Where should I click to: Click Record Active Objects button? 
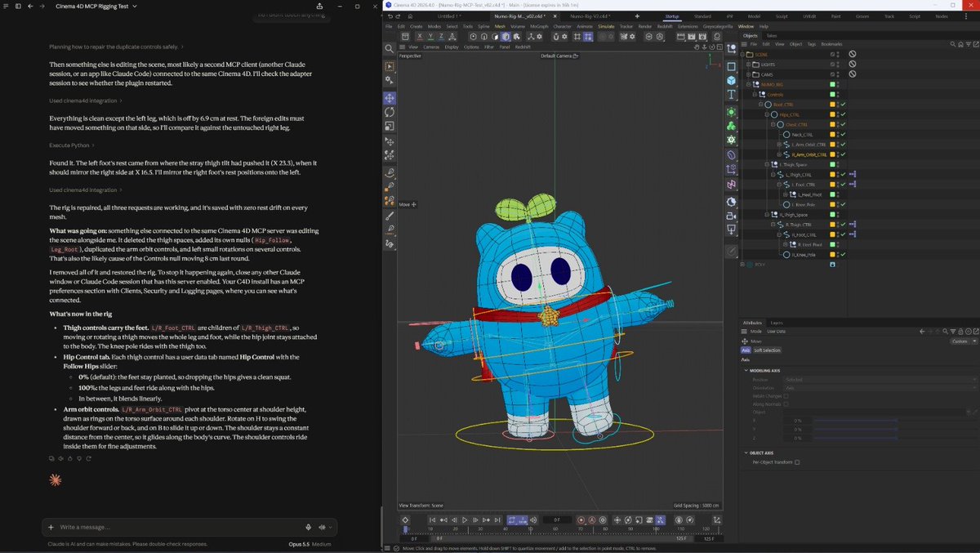[581, 520]
